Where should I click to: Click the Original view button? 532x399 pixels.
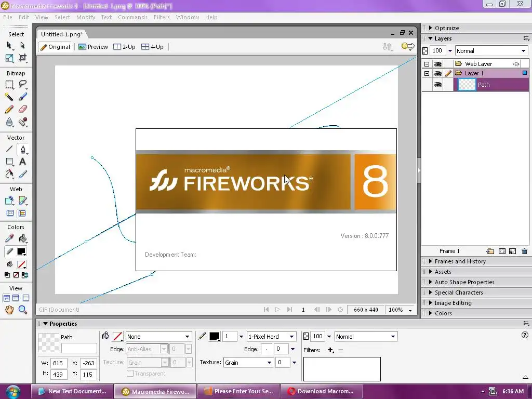tap(55, 47)
